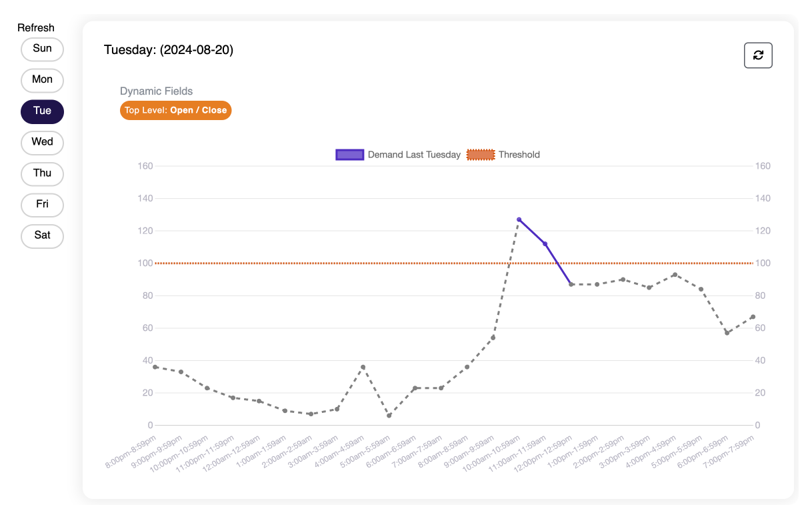Select the 4:00am-4:59am data point
The image size is (812, 519).
[x=363, y=367]
